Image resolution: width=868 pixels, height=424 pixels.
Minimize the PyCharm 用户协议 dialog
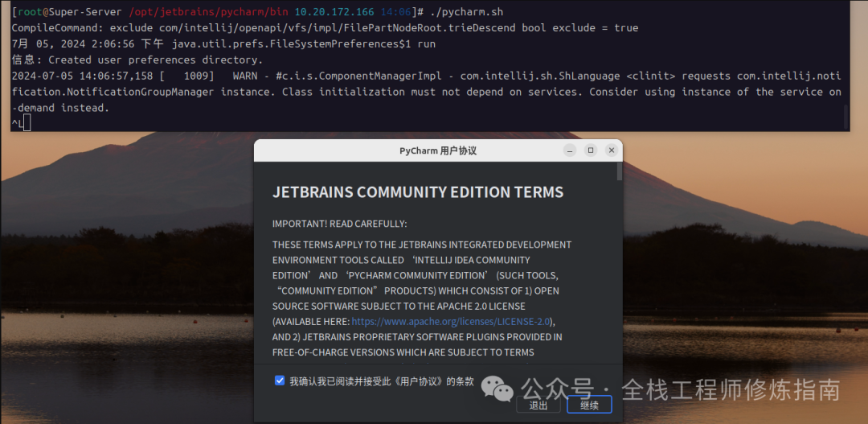570,150
